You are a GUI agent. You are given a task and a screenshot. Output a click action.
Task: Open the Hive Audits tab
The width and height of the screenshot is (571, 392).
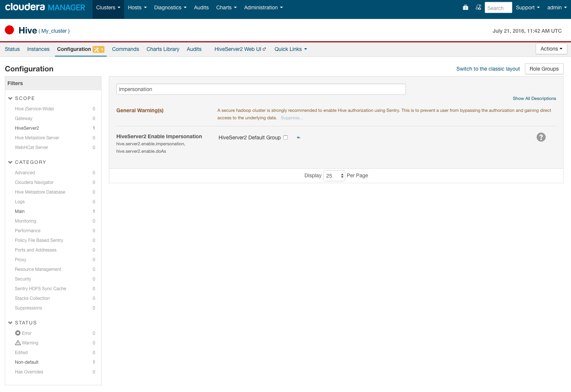coord(194,49)
